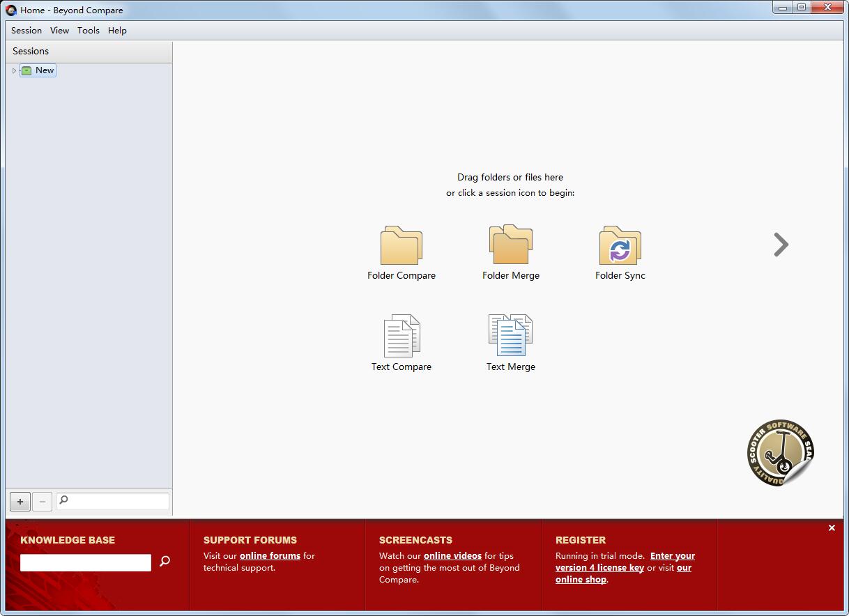The height and width of the screenshot is (616, 849).
Task: Expand the New sessions tree node
Action: tap(14, 70)
